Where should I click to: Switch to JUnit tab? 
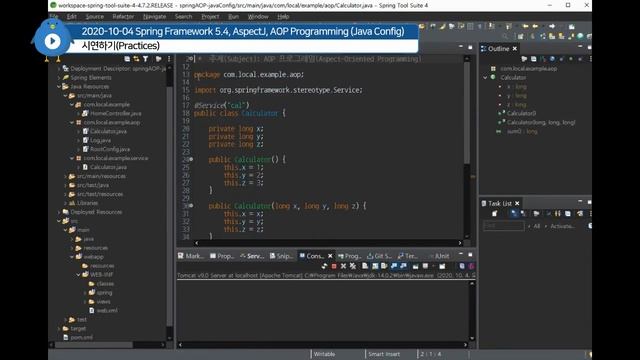[x=439, y=256]
